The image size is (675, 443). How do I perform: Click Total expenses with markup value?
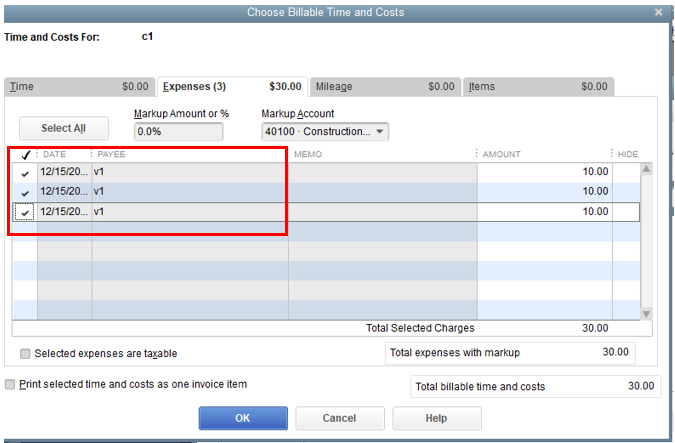point(615,352)
